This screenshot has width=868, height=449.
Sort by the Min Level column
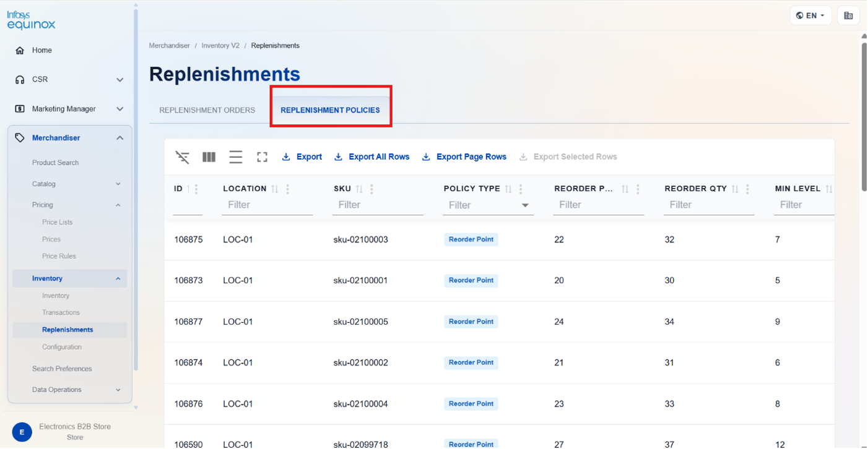(828, 189)
